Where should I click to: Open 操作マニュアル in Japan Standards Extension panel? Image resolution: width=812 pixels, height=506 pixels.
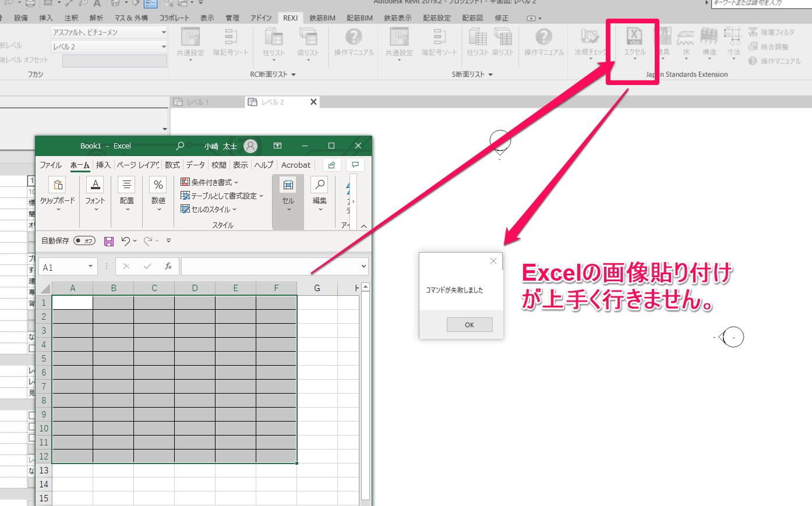pyautogui.click(x=775, y=61)
